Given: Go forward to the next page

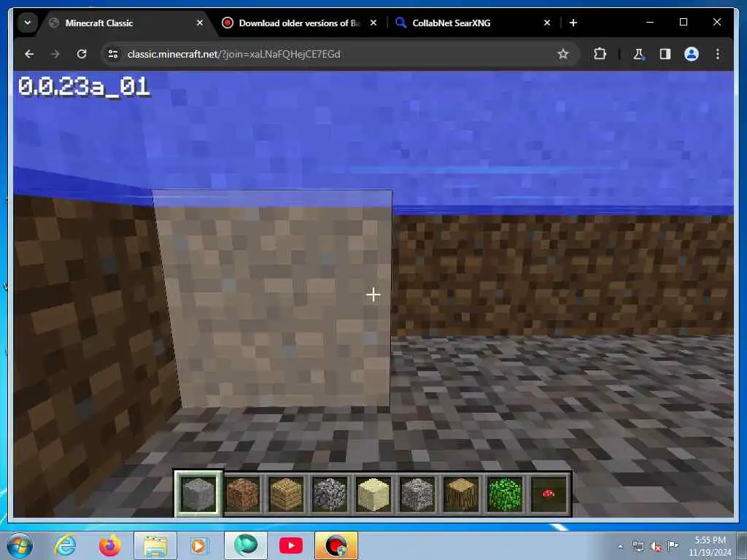Looking at the screenshot, I should (x=55, y=54).
